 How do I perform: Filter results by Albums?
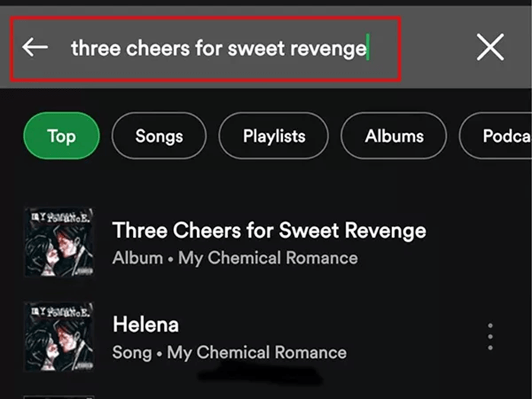click(x=394, y=136)
